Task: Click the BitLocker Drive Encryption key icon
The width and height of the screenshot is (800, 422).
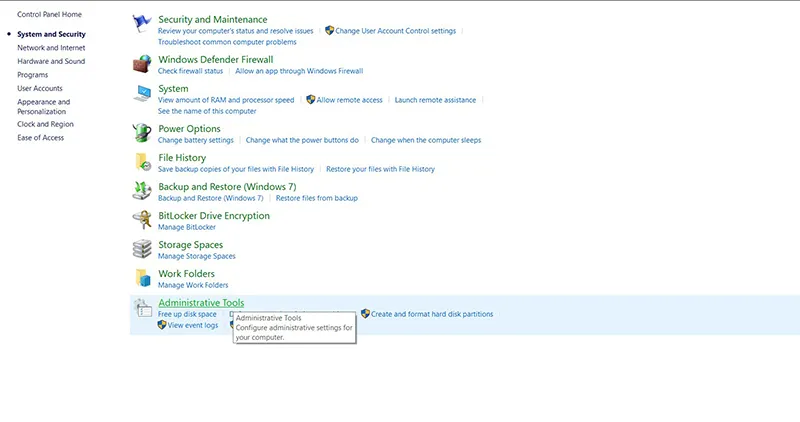Action: point(142,221)
